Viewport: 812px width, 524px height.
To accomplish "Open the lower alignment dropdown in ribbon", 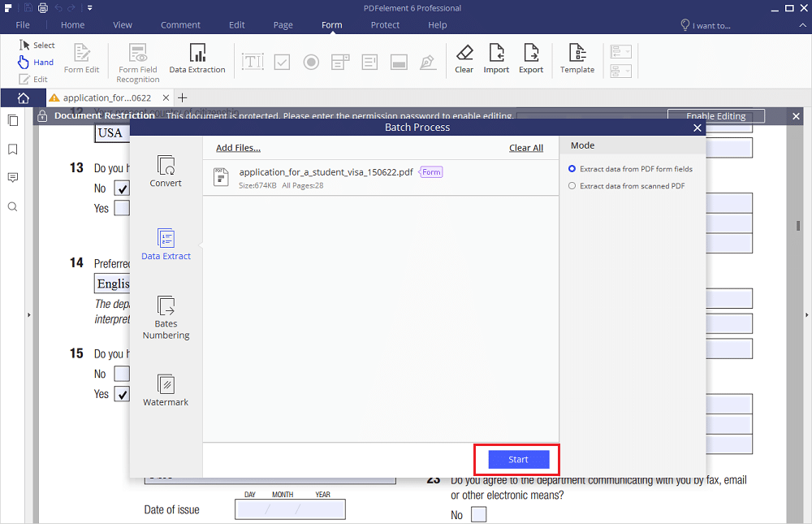I will point(621,71).
